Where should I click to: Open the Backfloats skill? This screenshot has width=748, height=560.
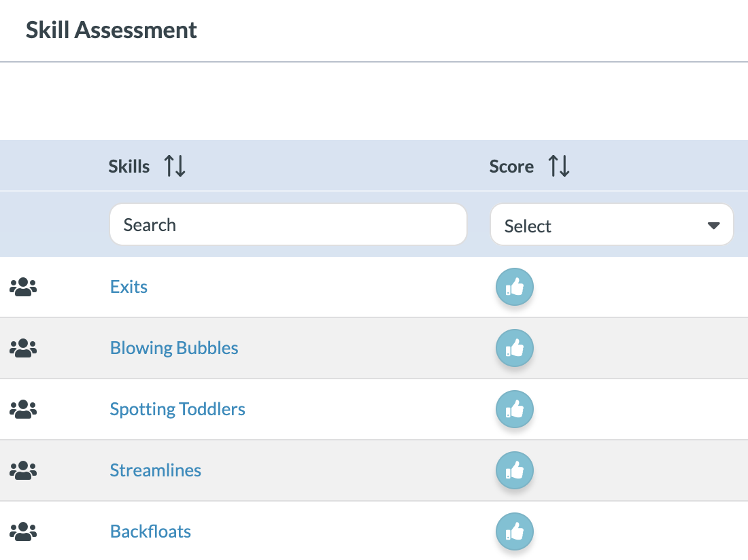[150, 531]
